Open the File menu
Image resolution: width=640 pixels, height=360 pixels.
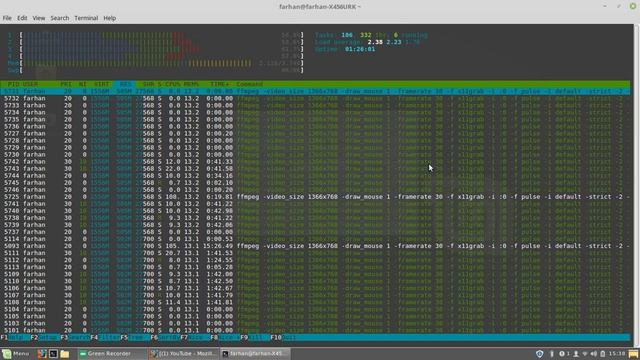coord(7,18)
